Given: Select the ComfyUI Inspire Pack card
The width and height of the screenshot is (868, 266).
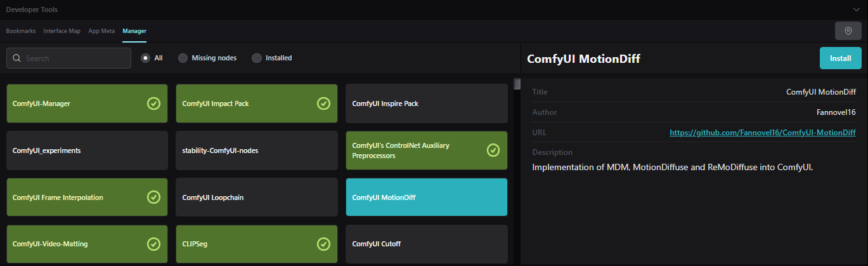Looking at the screenshot, I should coord(427,103).
